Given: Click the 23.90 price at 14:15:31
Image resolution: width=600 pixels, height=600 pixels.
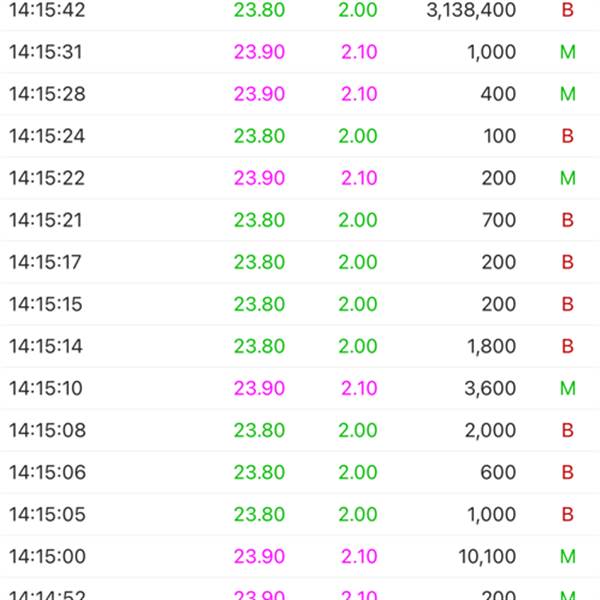Looking at the screenshot, I should (259, 52).
